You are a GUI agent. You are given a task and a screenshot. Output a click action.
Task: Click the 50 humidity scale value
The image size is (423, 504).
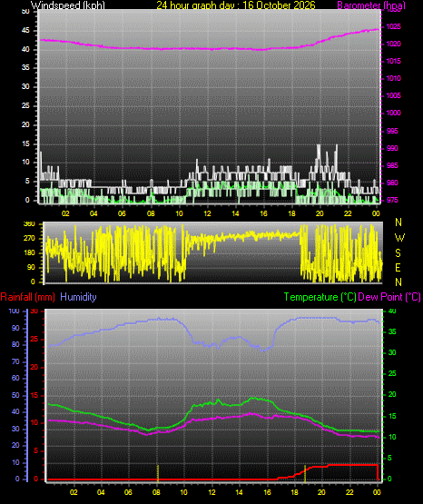[15, 395]
